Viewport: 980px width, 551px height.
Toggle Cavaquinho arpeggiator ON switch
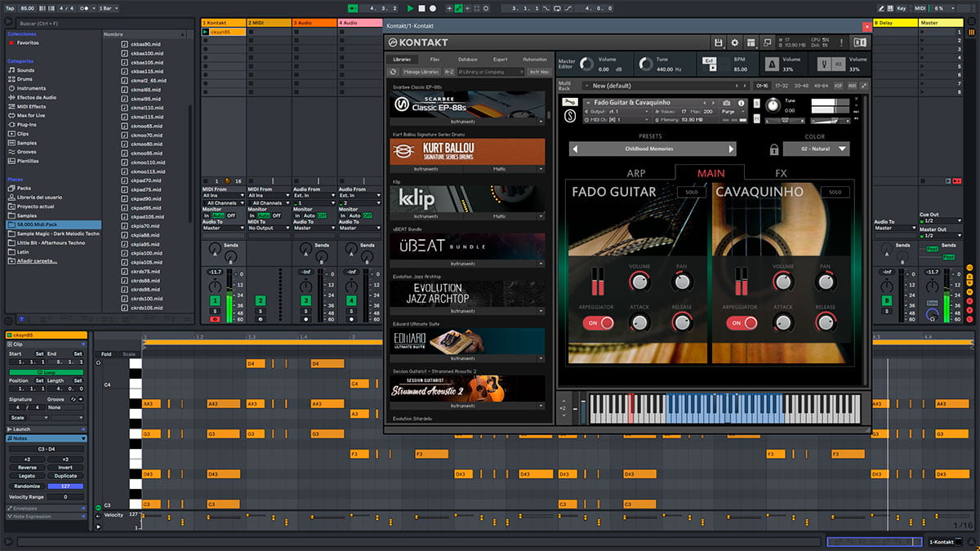click(742, 322)
